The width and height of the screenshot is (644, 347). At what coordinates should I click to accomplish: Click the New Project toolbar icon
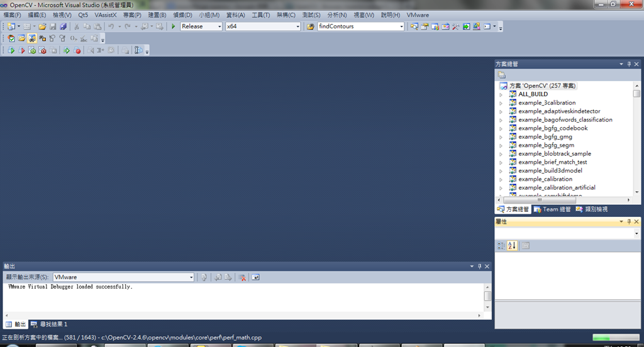click(11, 26)
